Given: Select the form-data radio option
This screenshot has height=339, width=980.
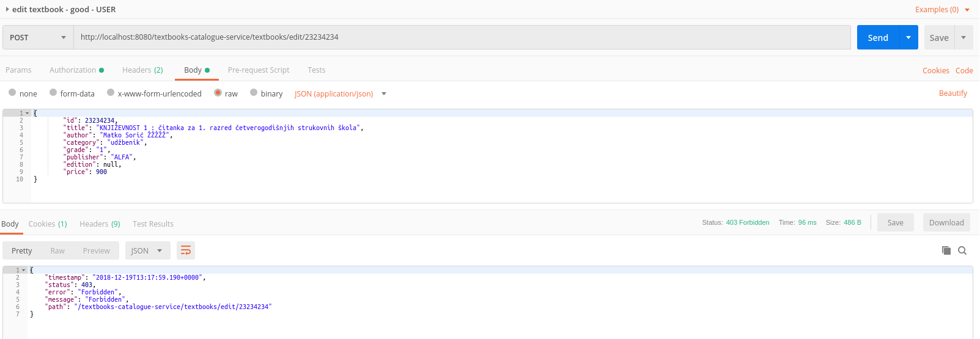Looking at the screenshot, I should (x=53, y=92).
